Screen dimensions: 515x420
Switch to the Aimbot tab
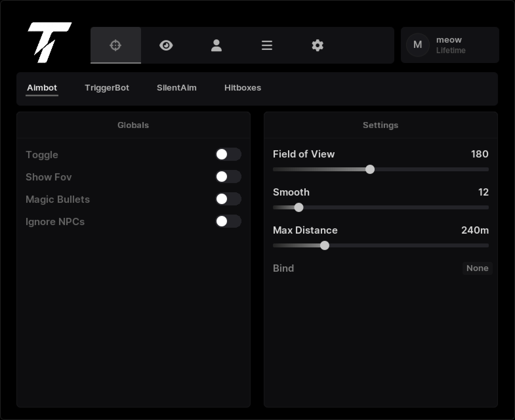pos(42,88)
